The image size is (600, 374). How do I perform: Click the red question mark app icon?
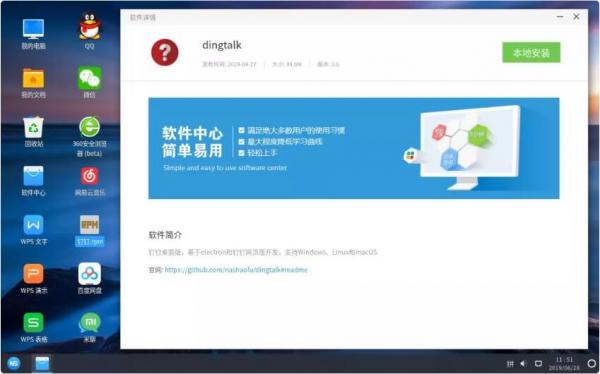(x=165, y=52)
